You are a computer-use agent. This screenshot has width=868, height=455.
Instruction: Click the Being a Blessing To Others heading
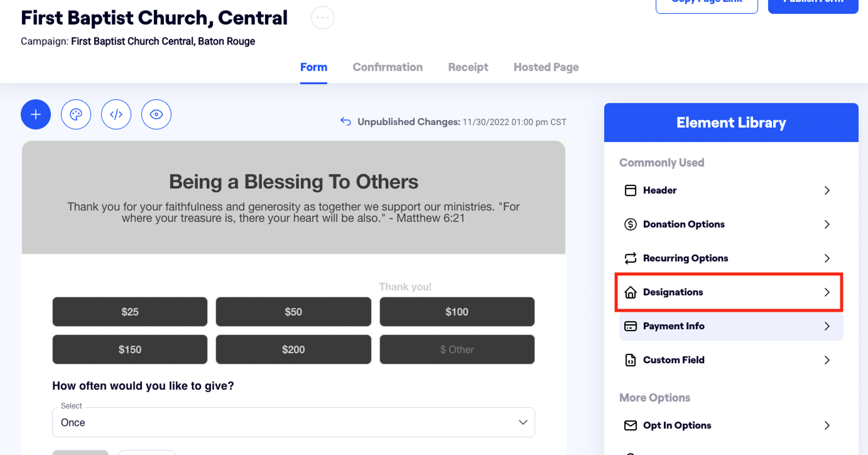click(293, 181)
